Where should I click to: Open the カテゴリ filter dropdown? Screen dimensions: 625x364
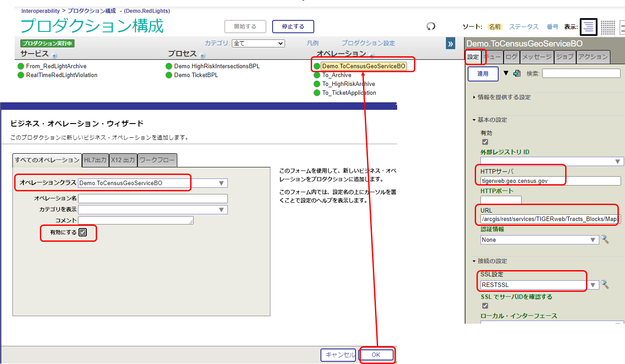click(x=258, y=43)
